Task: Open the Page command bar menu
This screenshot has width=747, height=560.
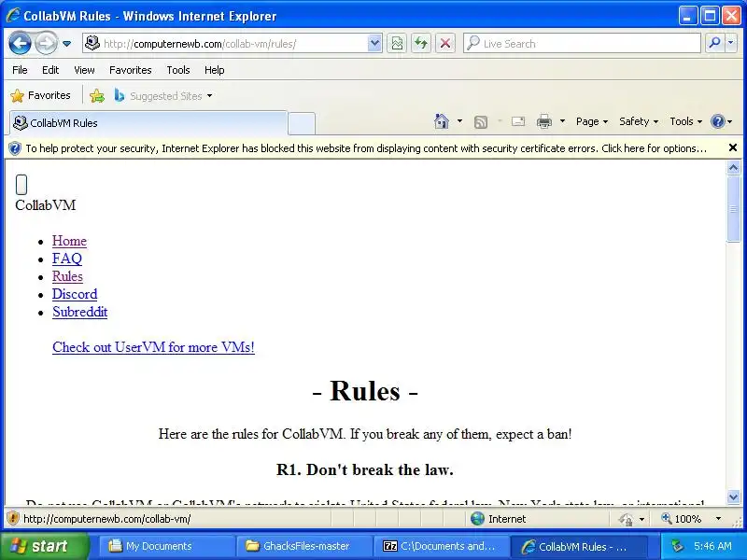Action: (592, 121)
